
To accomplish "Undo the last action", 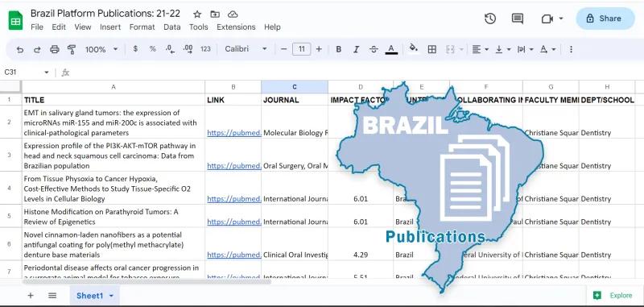I will coord(19,49).
